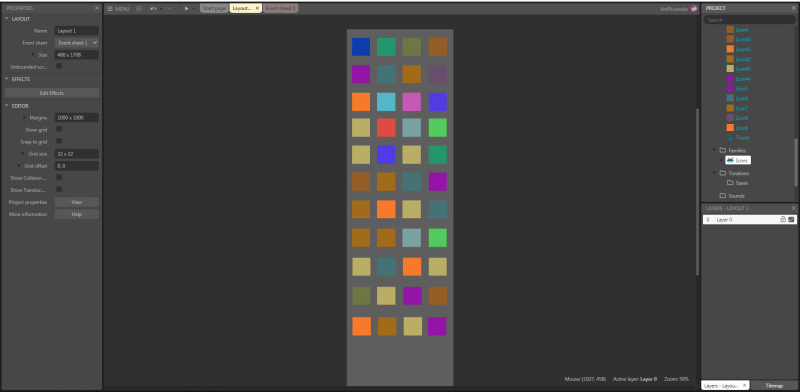Toggle Layer 0 visibility checkbox

coord(791,219)
